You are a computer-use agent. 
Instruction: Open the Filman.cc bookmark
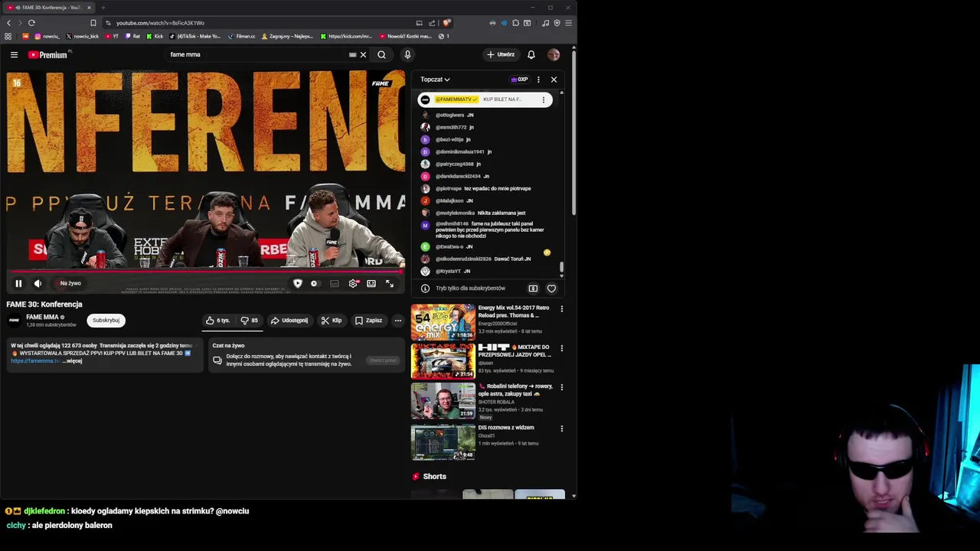click(241, 36)
